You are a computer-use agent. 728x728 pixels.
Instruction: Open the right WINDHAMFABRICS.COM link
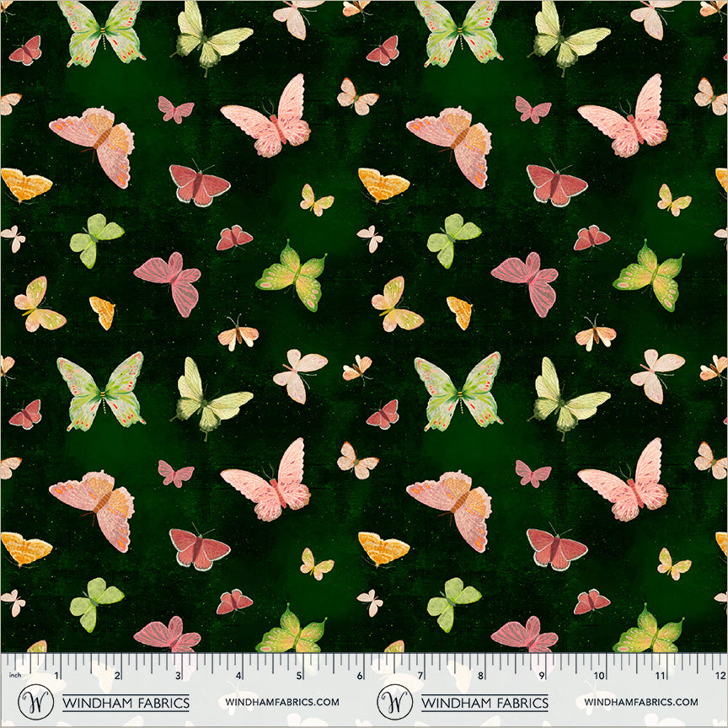pos(640,702)
